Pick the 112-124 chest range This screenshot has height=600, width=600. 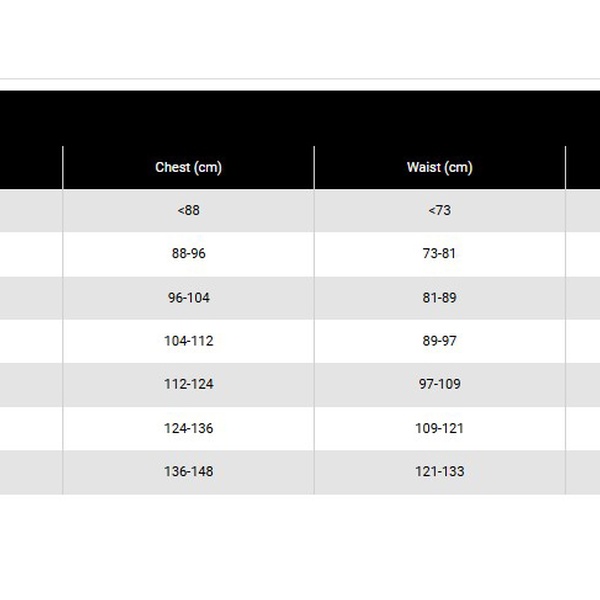pyautogui.click(x=188, y=384)
